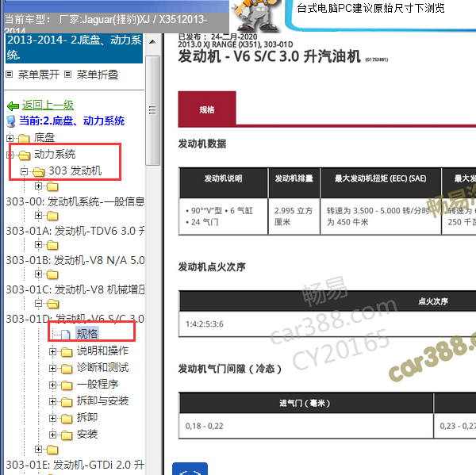
Task: Select 303-01C: 发动机-V8 机械增压 entry
Action: pos(75,290)
